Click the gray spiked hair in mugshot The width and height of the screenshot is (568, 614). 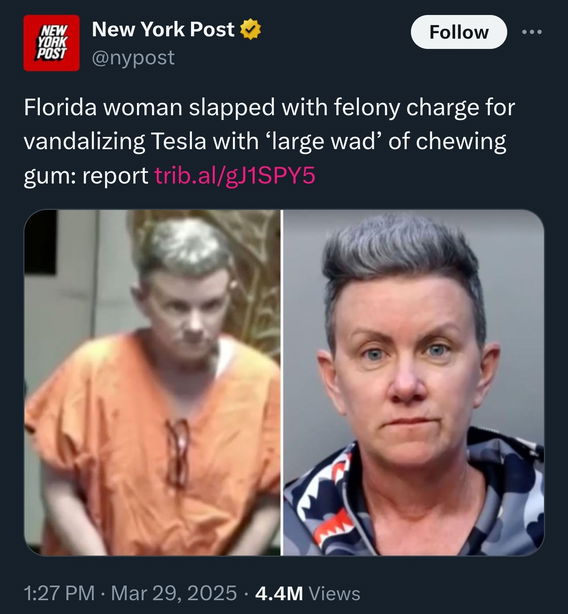[403, 258]
